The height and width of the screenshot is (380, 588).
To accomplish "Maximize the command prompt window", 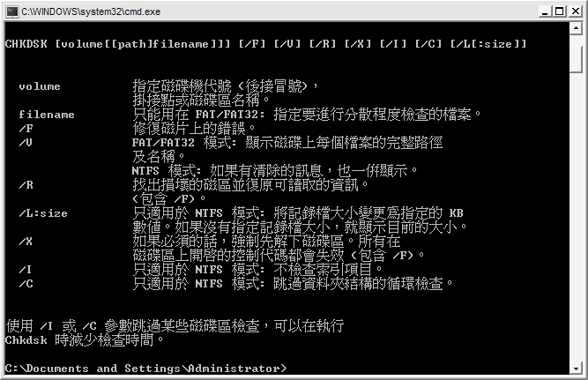I will coord(559,11).
